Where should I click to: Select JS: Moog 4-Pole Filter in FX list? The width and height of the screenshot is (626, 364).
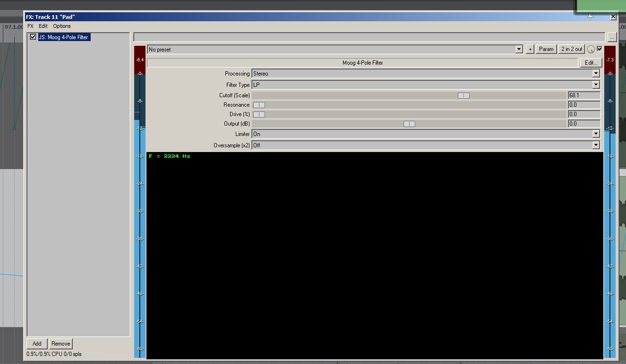coord(63,37)
